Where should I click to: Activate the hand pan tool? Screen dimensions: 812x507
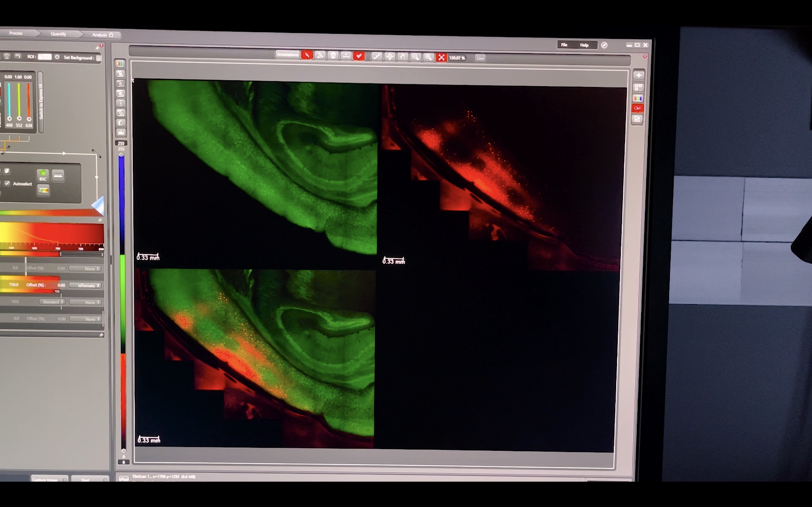[x=402, y=57]
